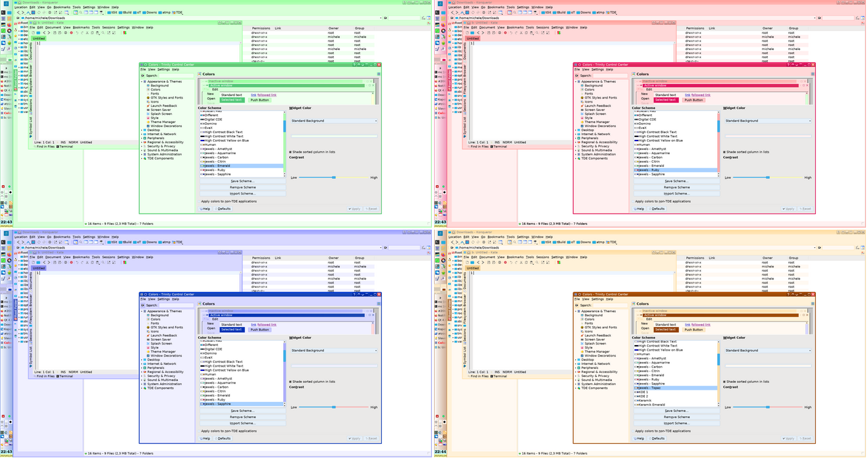Click contrast slider handle in red-themed Colors dialog
This screenshot has width=868, height=458.
pos(768,178)
